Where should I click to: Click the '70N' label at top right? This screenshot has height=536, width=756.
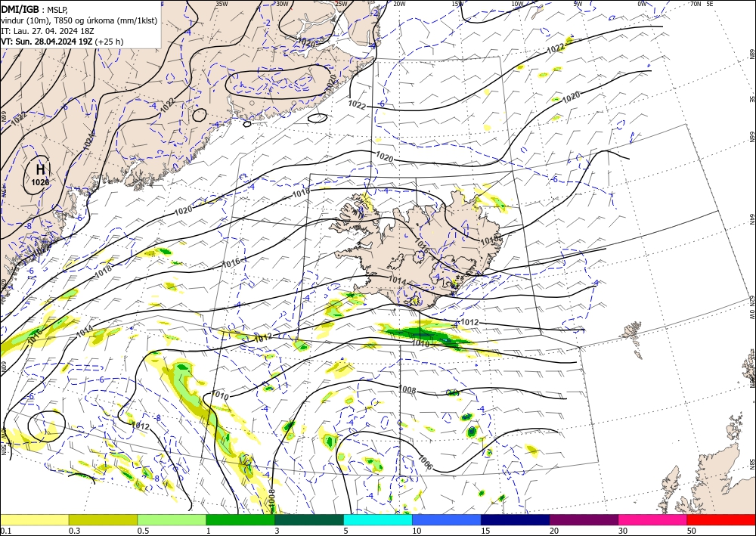coord(696,4)
